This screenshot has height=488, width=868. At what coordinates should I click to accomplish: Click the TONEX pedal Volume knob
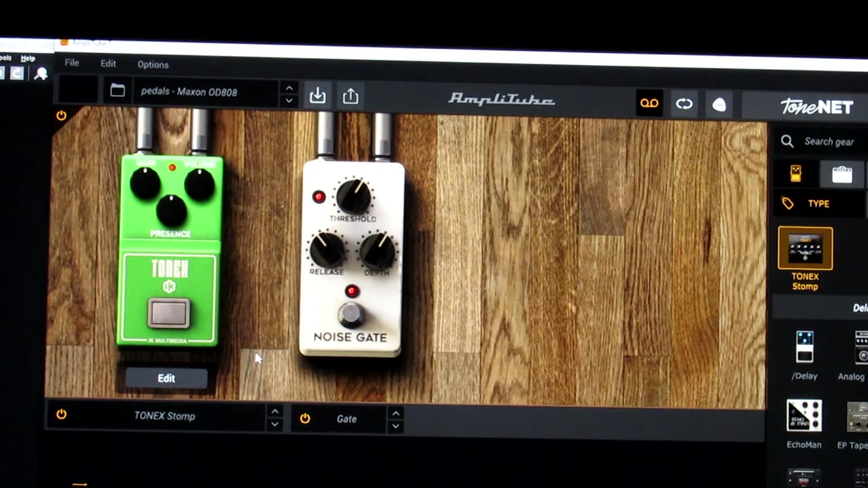pyautogui.click(x=199, y=184)
